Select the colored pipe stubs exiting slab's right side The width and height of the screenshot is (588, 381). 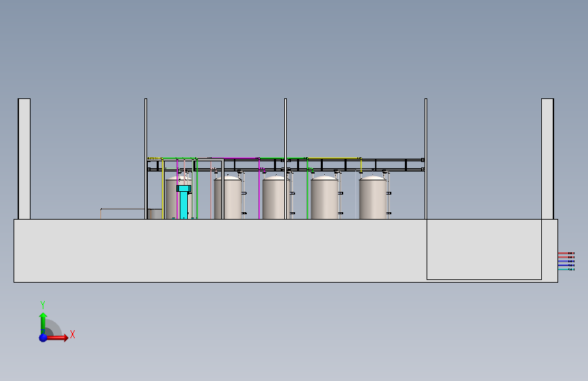(566, 262)
